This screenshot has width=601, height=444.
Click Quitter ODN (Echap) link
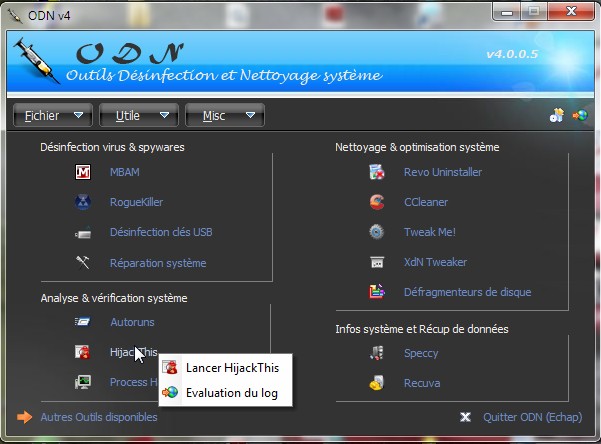pos(533,417)
